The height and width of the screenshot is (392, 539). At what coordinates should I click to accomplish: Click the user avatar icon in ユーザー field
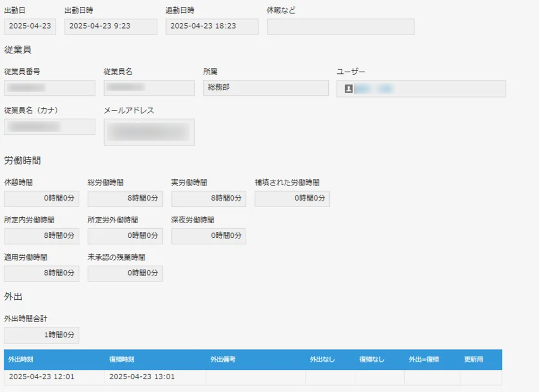pyautogui.click(x=349, y=89)
